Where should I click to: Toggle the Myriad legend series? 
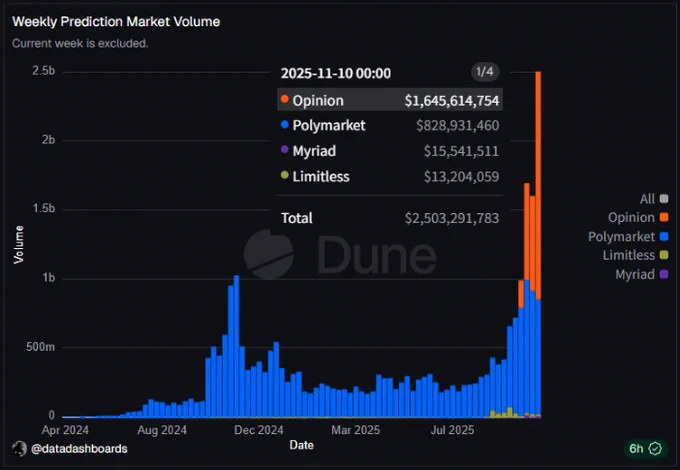pos(641,274)
